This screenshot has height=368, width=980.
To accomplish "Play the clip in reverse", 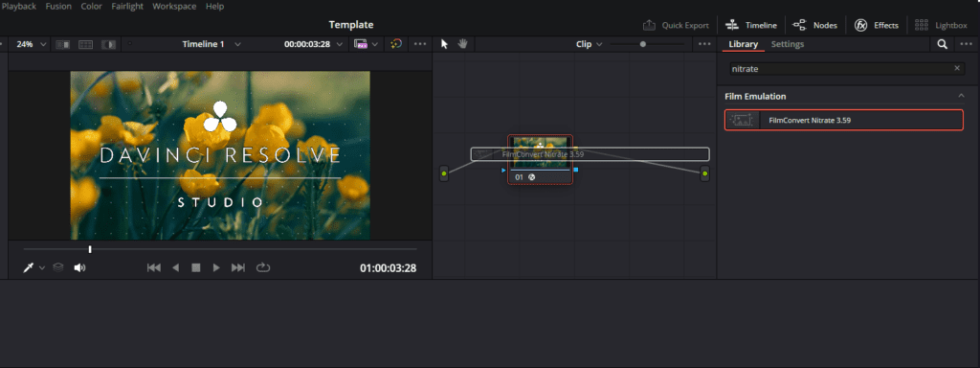I will (x=176, y=268).
